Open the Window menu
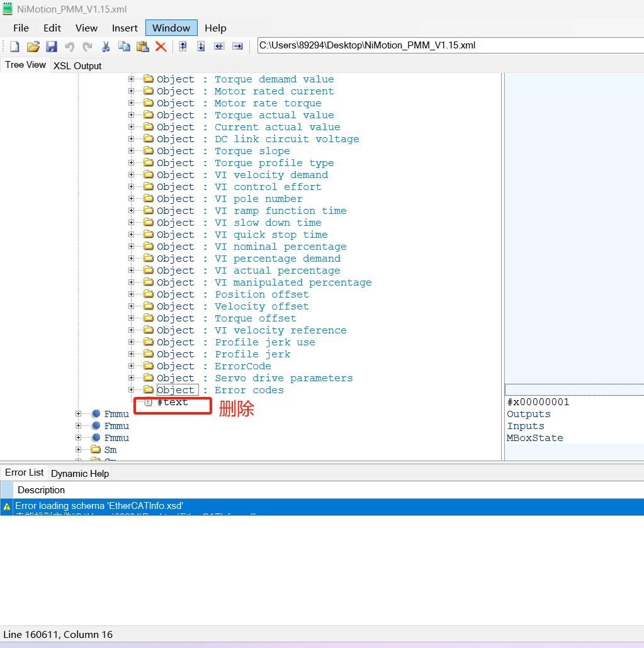644x648 pixels. (x=171, y=28)
